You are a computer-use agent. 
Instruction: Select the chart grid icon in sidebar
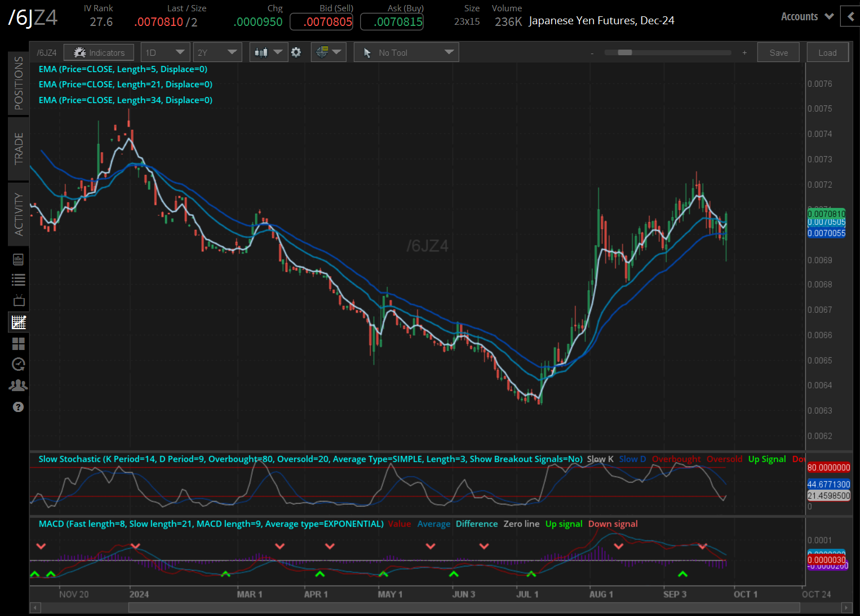(19, 322)
